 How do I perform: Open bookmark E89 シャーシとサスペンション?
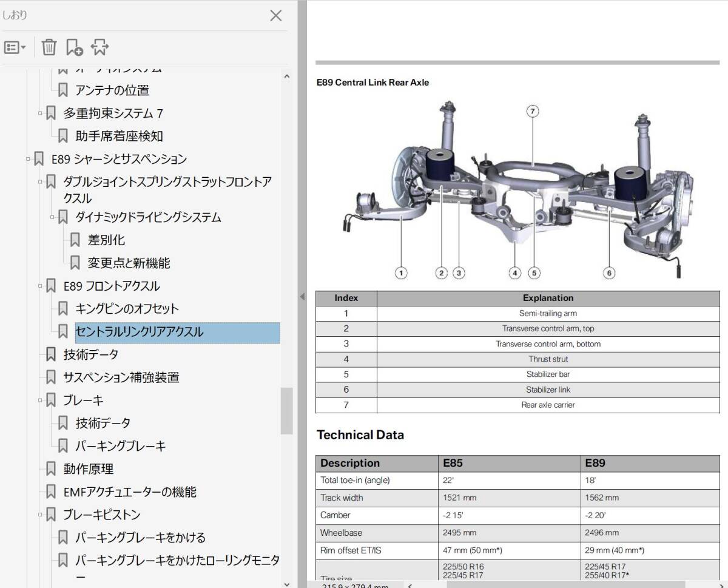pos(119,159)
